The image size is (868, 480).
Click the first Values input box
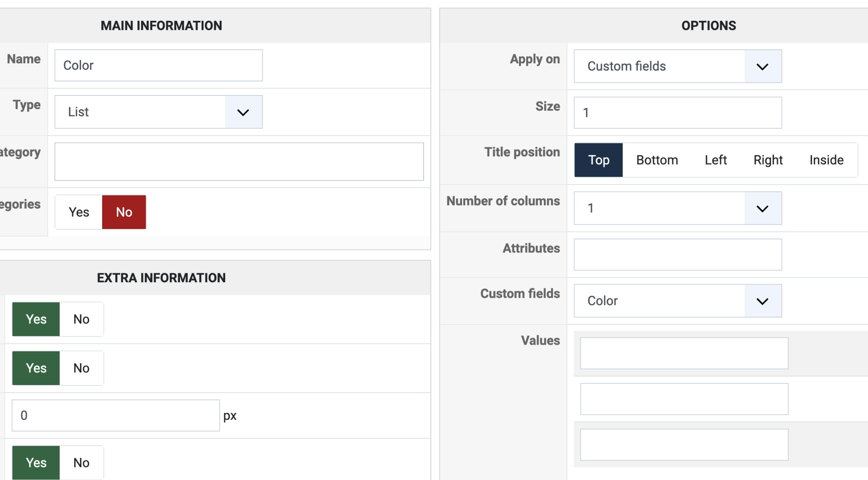click(x=684, y=353)
